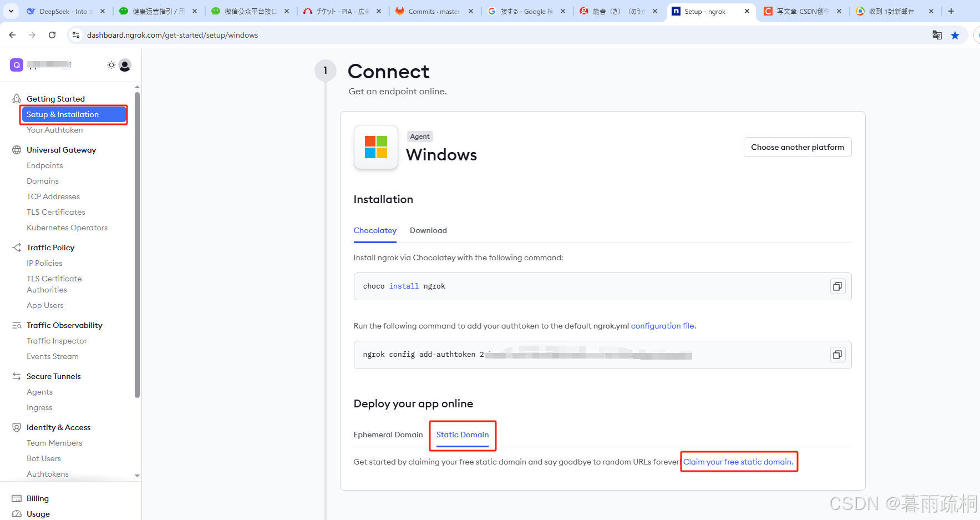This screenshot has height=520, width=980.
Task: Open Team Members in the sidebar
Action: [x=54, y=443]
